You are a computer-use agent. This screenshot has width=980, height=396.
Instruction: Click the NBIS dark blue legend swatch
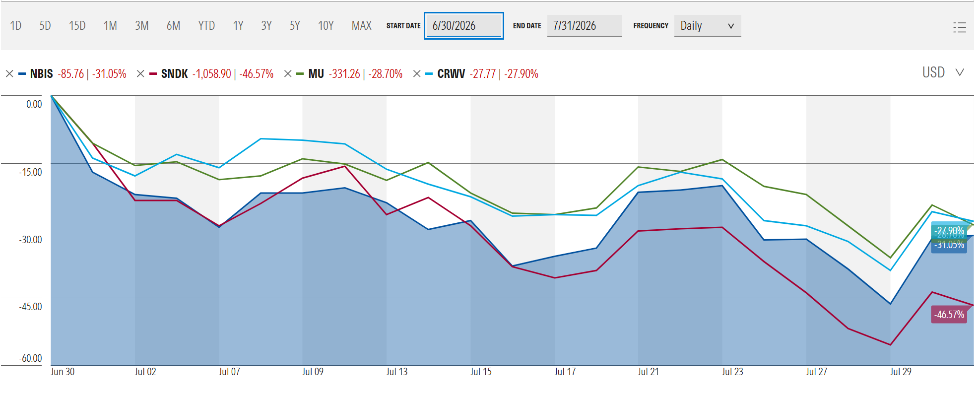[22, 74]
